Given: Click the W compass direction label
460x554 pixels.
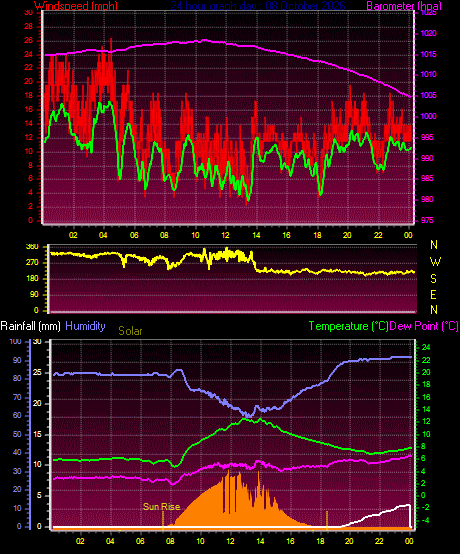Looking at the screenshot, I should 435,262.
